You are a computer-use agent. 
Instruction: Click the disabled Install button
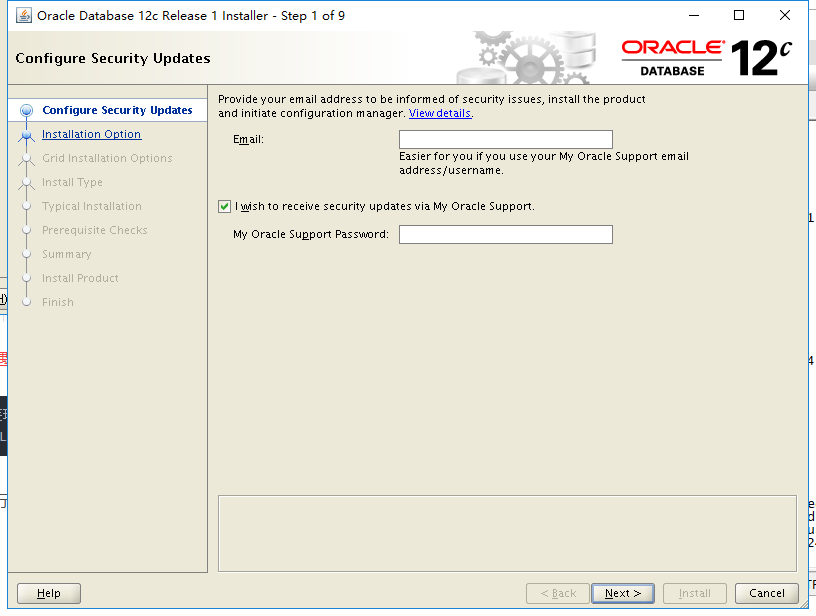(694, 593)
